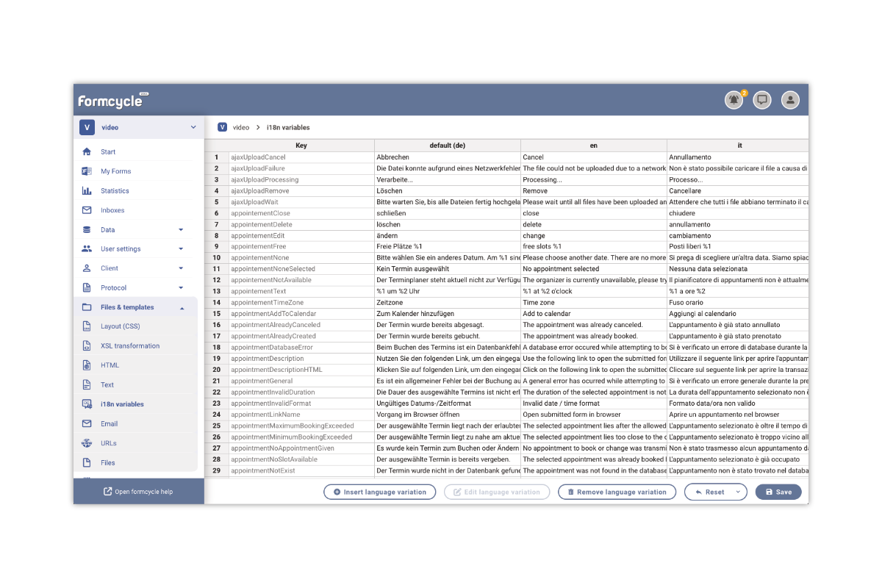Click the Statistics bar chart icon
This screenshot has height=588, width=882.
(87, 191)
